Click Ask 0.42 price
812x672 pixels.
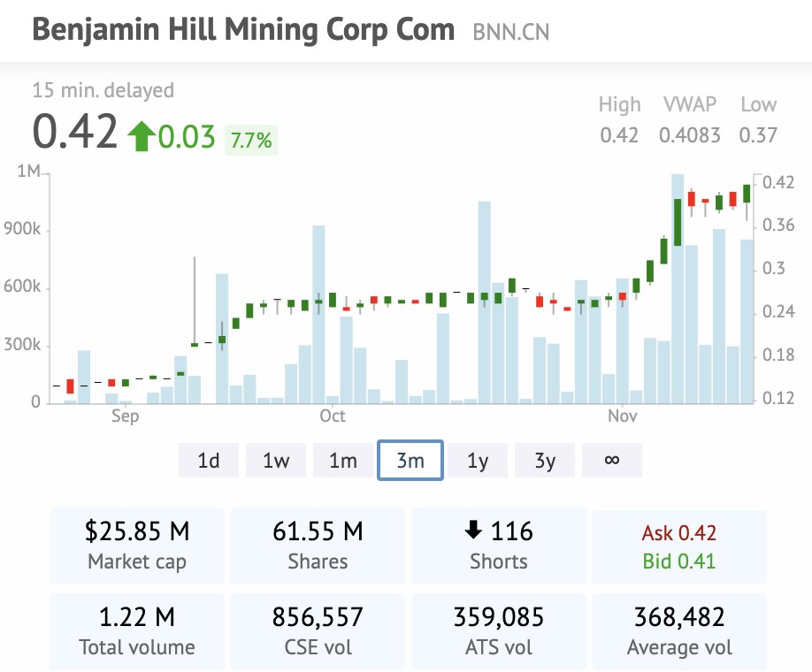pos(679,532)
